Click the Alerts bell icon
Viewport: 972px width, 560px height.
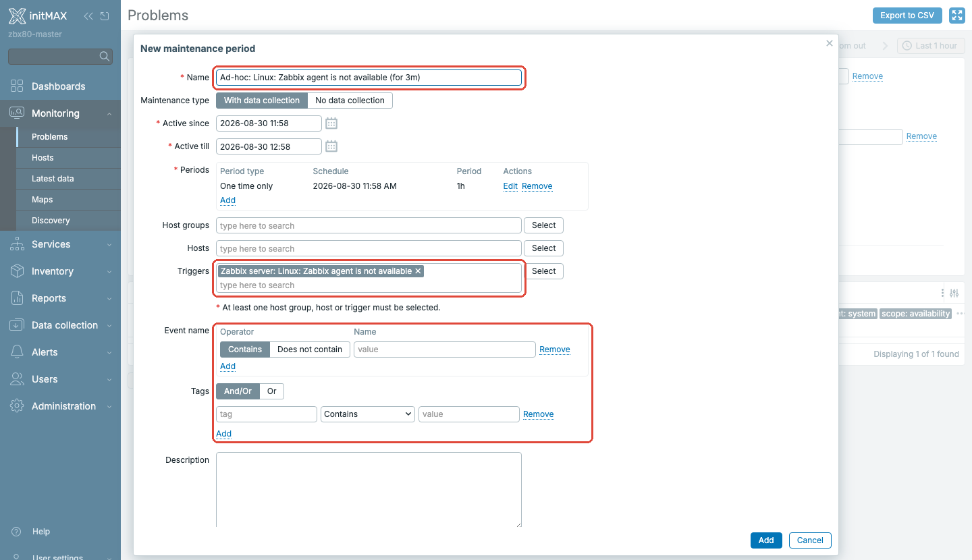17,352
